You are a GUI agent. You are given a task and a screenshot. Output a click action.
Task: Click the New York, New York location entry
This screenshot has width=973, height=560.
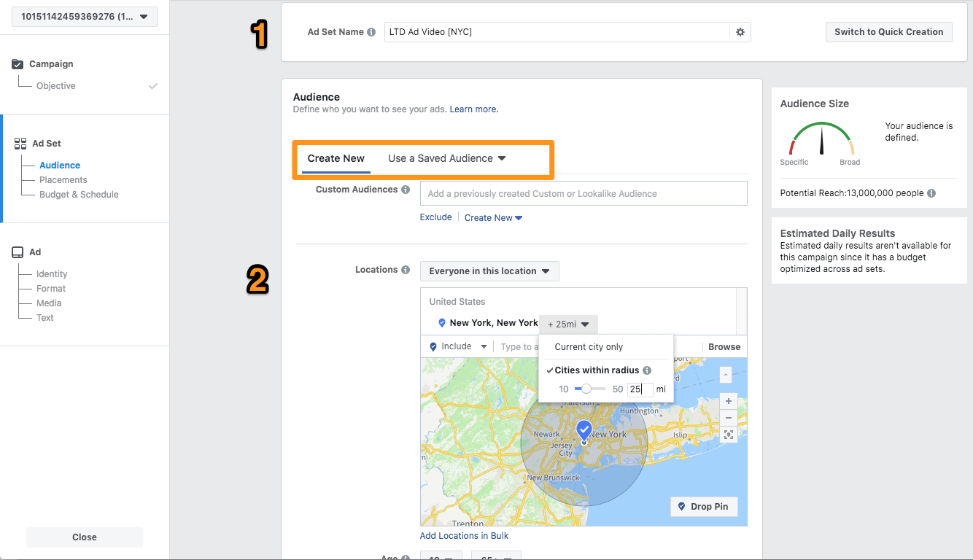[494, 323]
